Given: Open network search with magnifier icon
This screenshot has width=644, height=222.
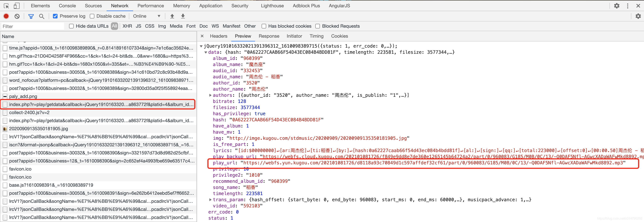Looking at the screenshot, I should pyautogui.click(x=42, y=16).
